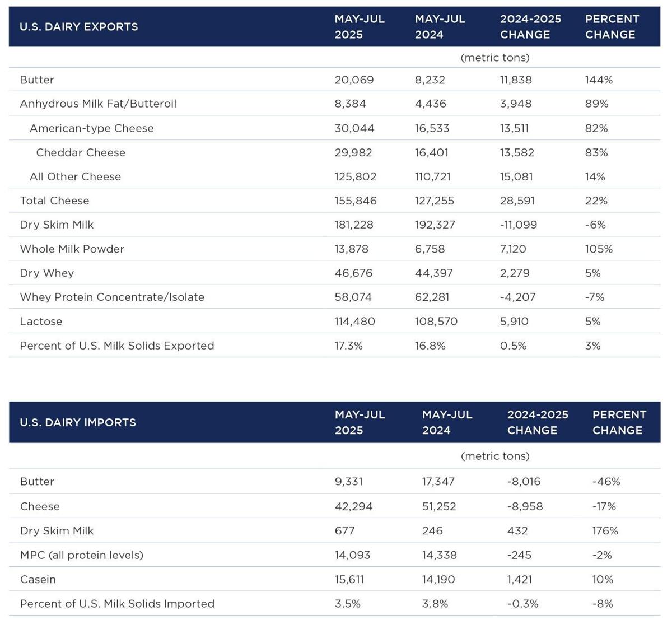Viewport: 672px width, 629px height.
Task: Click the U.S. Dairy Imports table header
Action: click(x=78, y=422)
